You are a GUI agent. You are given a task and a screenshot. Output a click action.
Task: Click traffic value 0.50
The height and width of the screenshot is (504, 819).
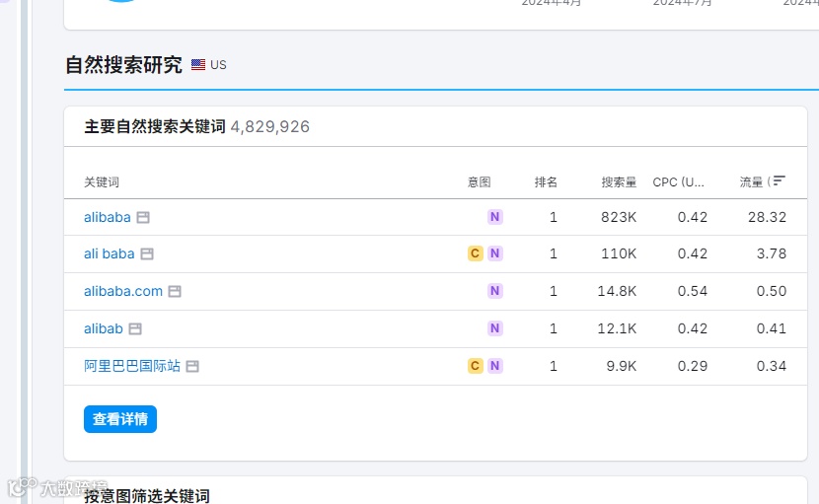pyautogui.click(x=772, y=291)
